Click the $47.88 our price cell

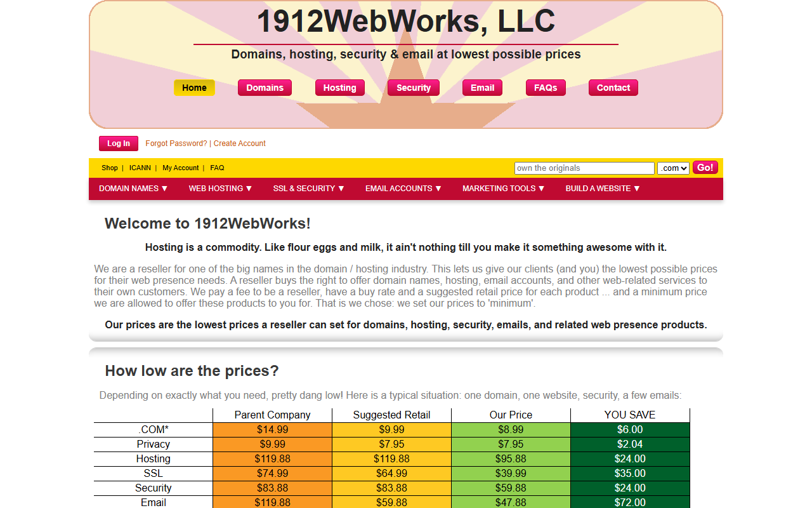coord(511,502)
